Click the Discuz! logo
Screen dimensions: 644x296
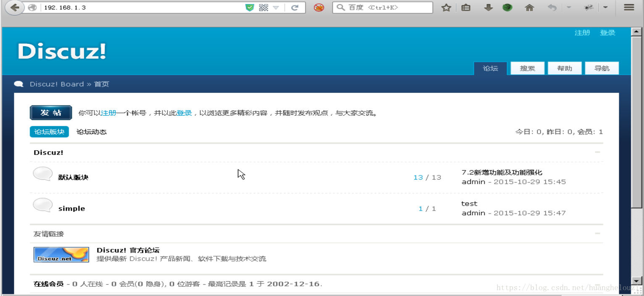pyautogui.click(x=62, y=51)
